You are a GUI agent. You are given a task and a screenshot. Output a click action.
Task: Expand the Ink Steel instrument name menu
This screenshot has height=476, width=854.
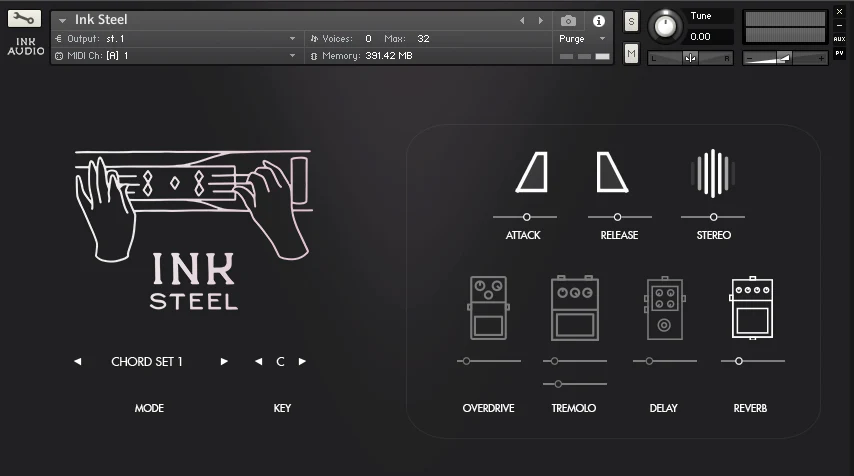63,21
